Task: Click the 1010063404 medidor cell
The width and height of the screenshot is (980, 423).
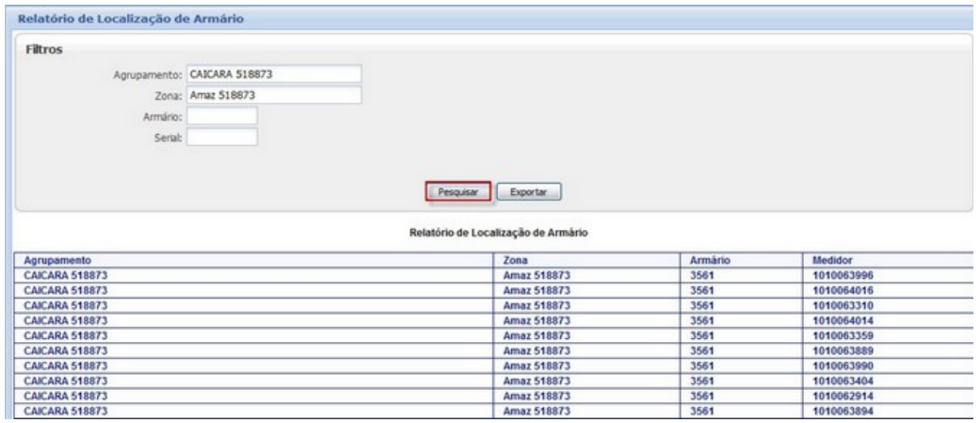Action: [x=843, y=381]
